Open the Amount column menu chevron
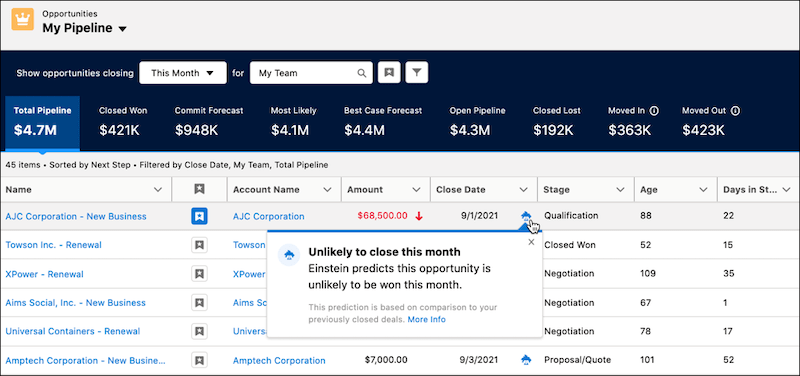 pyautogui.click(x=417, y=190)
